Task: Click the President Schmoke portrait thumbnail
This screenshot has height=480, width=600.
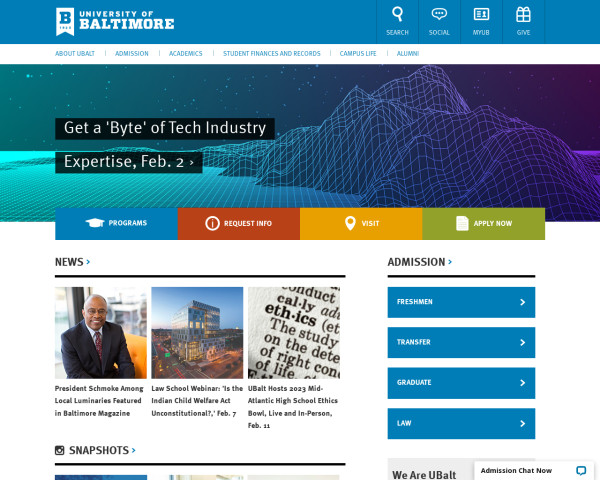Action: click(x=101, y=333)
